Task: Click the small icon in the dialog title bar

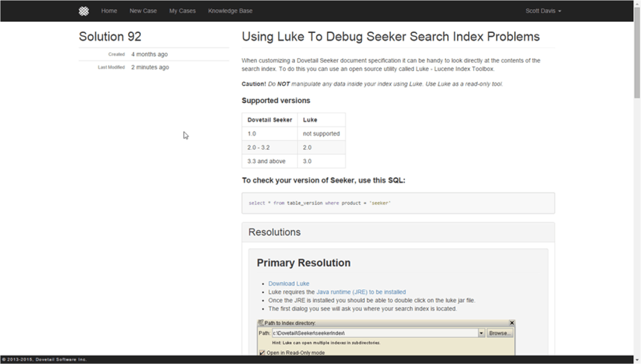Action: tap(260, 323)
